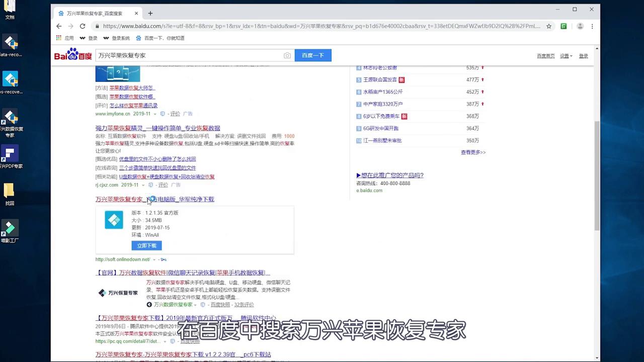Image resolution: width=644 pixels, height=362 pixels.
Task: Expand dropdown arrow next to soft.onlinedown.net
Action: click(x=154, y=259)
